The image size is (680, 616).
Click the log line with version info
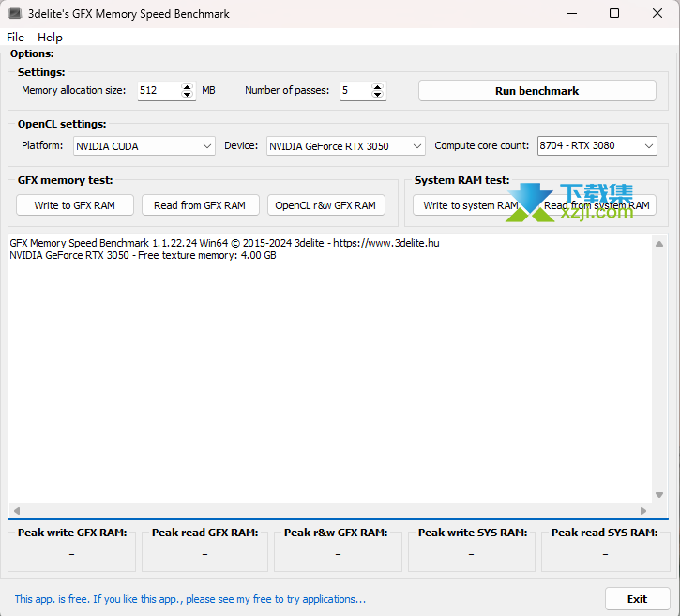224,243
